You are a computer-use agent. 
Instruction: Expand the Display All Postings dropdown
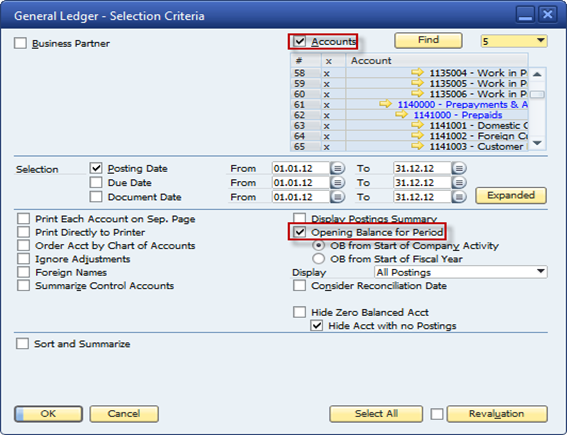pyautogui.click(x=461, y=272)
